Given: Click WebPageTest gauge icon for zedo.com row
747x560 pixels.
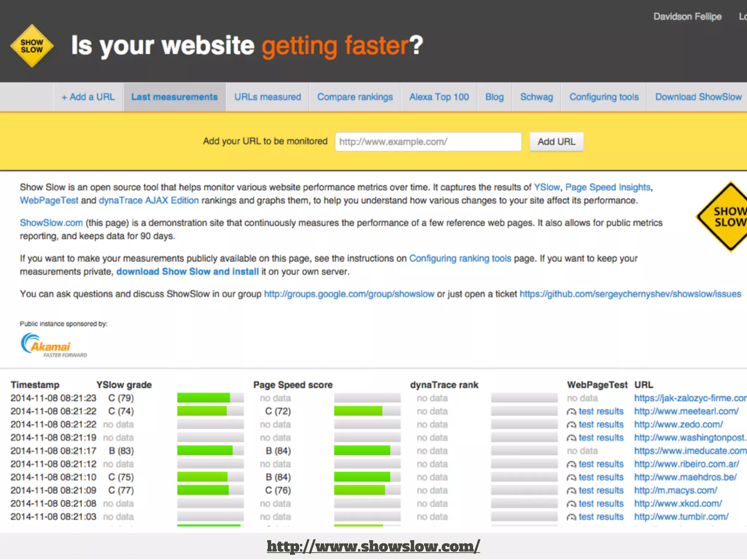Looking at the screenshot, I should click(x=571, y=425).
